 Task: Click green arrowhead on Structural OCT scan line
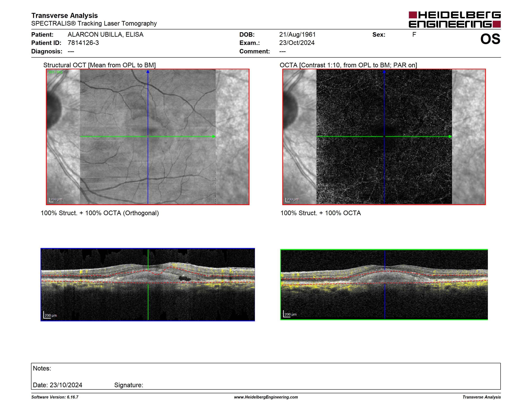214,136
